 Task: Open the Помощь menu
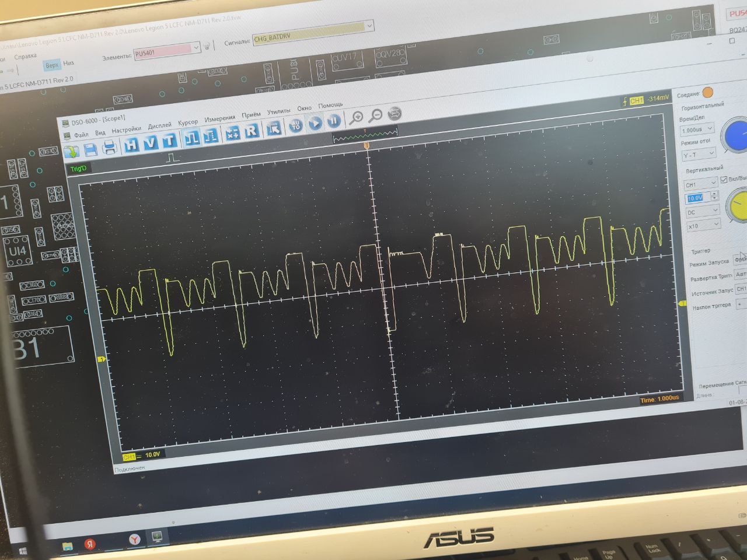(330, 106)
